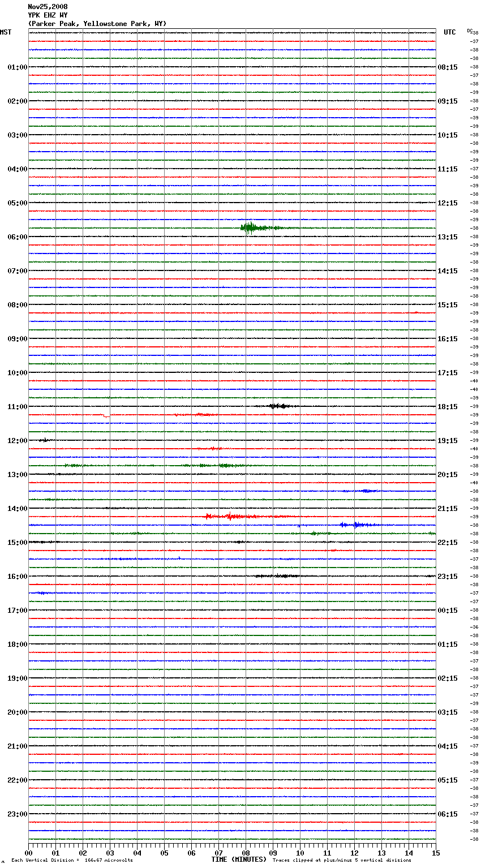Select the 23:00 MST time label
This screenshot has height=868, width=481.
[18, 814]
